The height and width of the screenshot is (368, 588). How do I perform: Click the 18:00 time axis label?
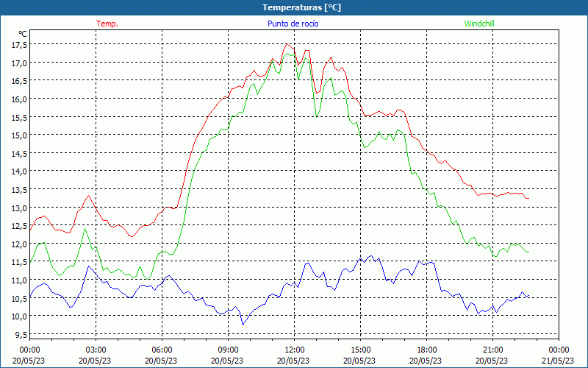426,350
